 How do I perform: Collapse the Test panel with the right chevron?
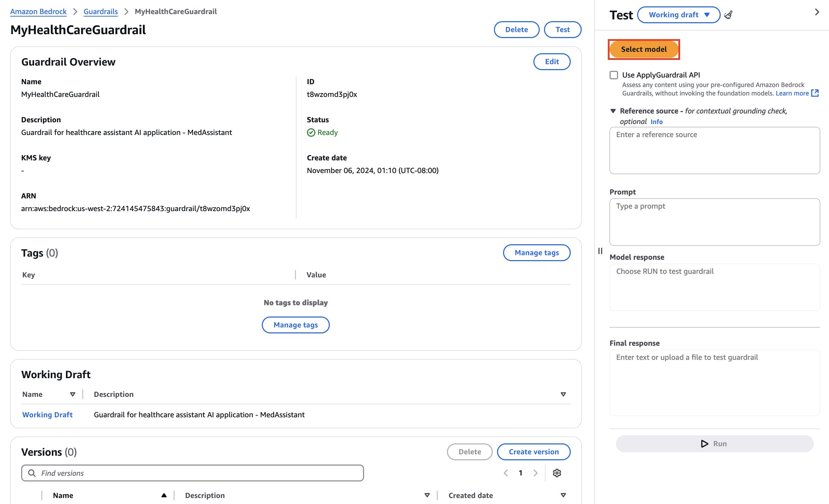[817, 12]
